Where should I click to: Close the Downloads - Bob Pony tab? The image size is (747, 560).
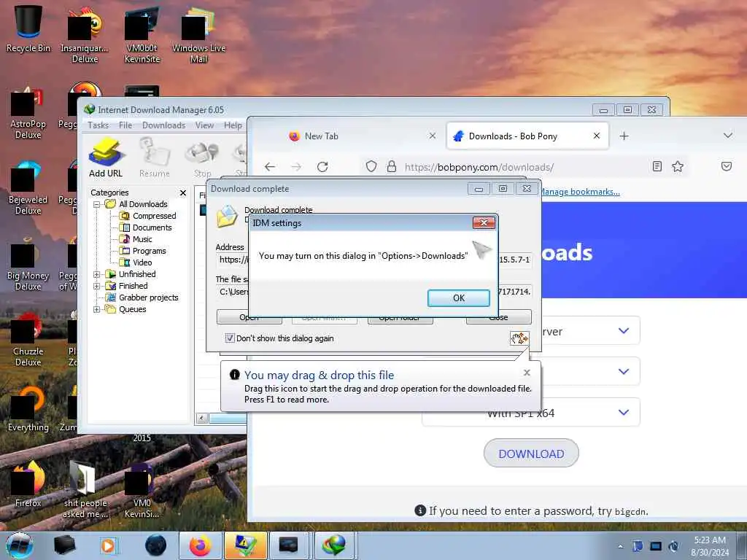click(x=597, y=136)
